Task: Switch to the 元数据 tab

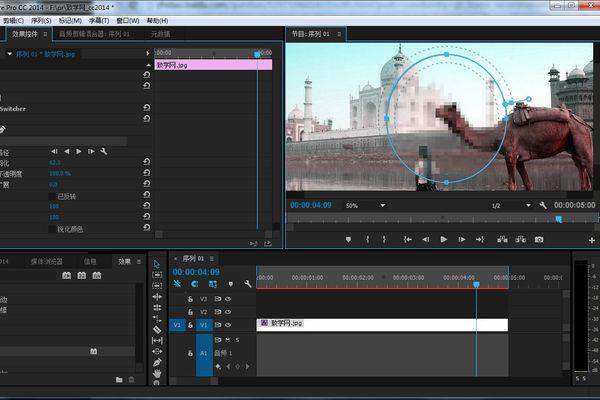Action: (161, 34)
